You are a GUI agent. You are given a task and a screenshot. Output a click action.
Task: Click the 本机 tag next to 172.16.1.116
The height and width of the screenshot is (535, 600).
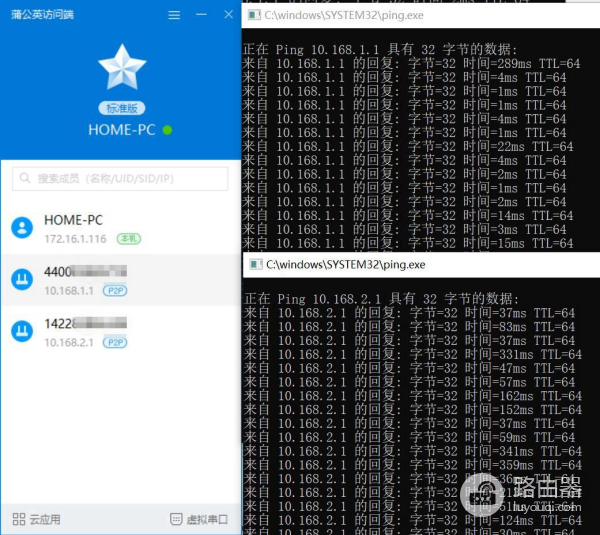pos(129,239)
